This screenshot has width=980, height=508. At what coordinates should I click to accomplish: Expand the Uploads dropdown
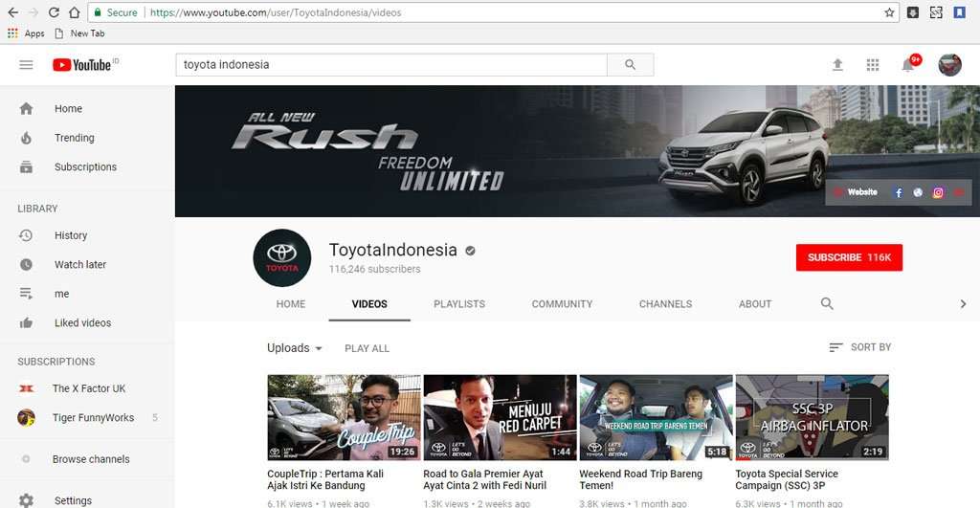point(295,348)
